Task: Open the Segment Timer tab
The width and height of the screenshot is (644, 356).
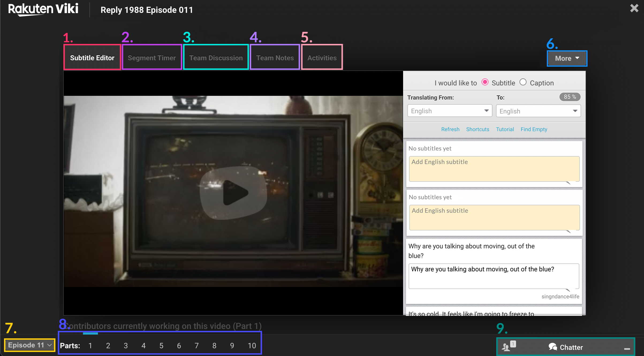Action: (152, 58)
